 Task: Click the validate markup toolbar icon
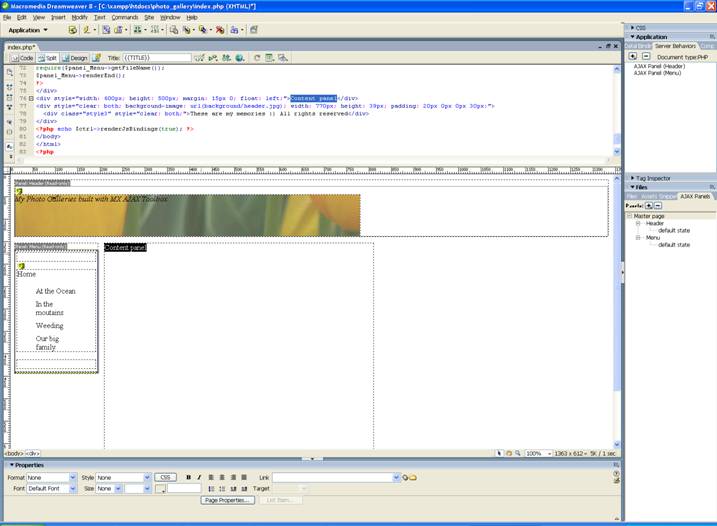(213, 58)
